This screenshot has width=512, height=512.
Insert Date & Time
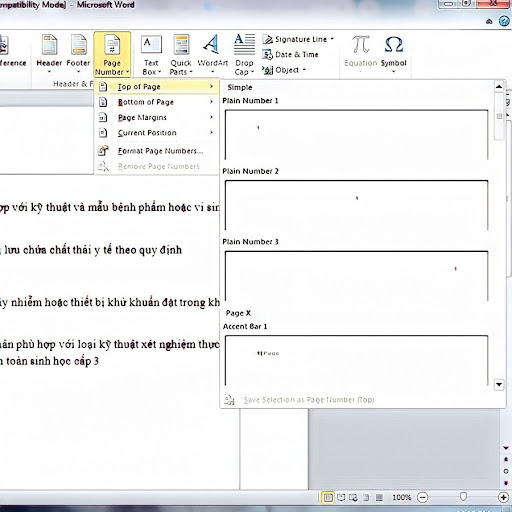coord(290,54)
